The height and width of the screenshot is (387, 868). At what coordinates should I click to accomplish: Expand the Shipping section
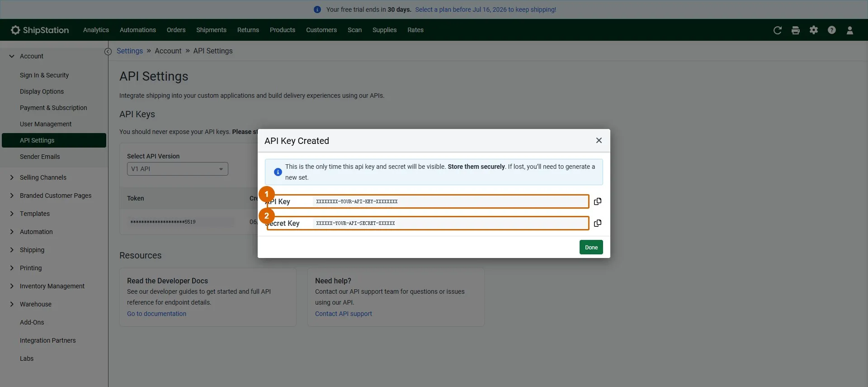point(12,250)
